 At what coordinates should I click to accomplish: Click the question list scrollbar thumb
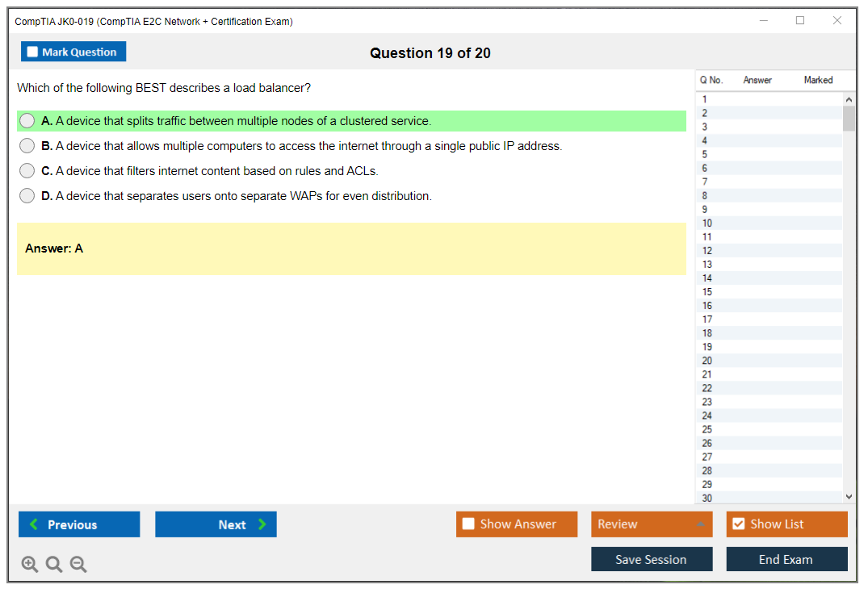(x=849, y=118)
